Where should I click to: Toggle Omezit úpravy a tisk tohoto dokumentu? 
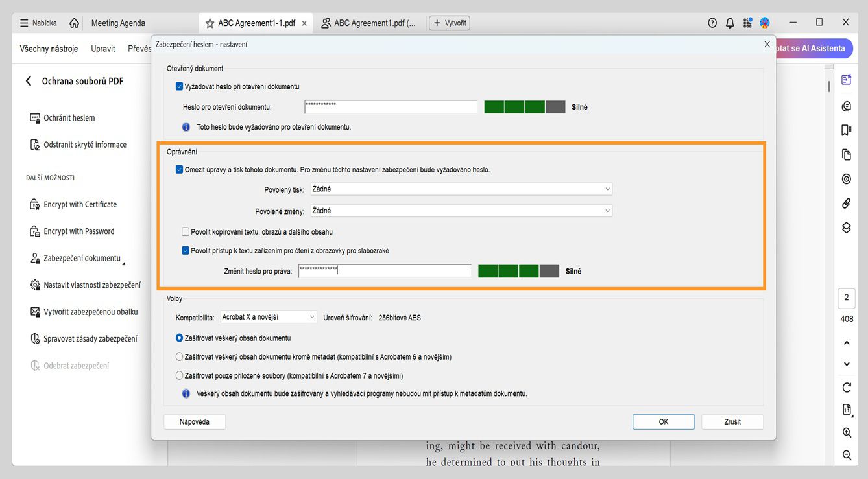(x=180, y=170)
